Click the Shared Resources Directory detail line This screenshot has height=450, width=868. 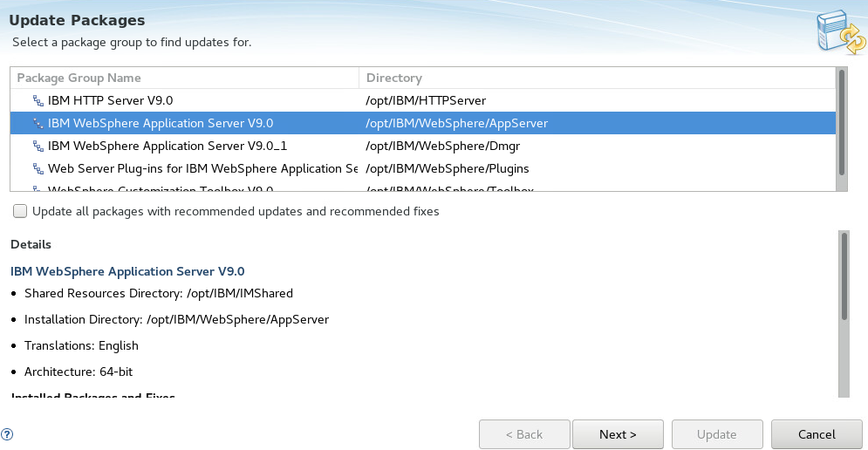coord(158,293)
